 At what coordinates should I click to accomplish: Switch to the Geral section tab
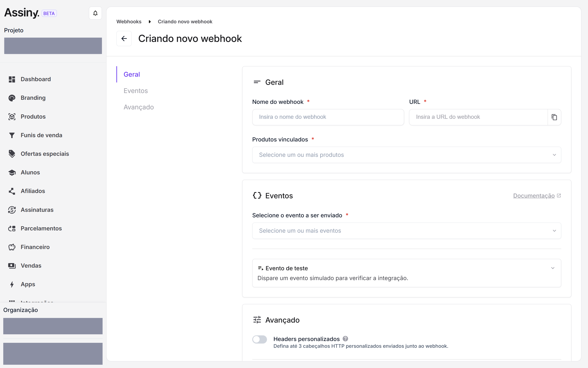[132, 74]
